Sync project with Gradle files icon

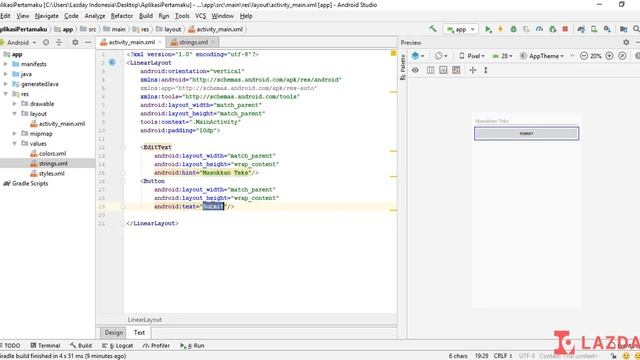click(x=581, y=29)
